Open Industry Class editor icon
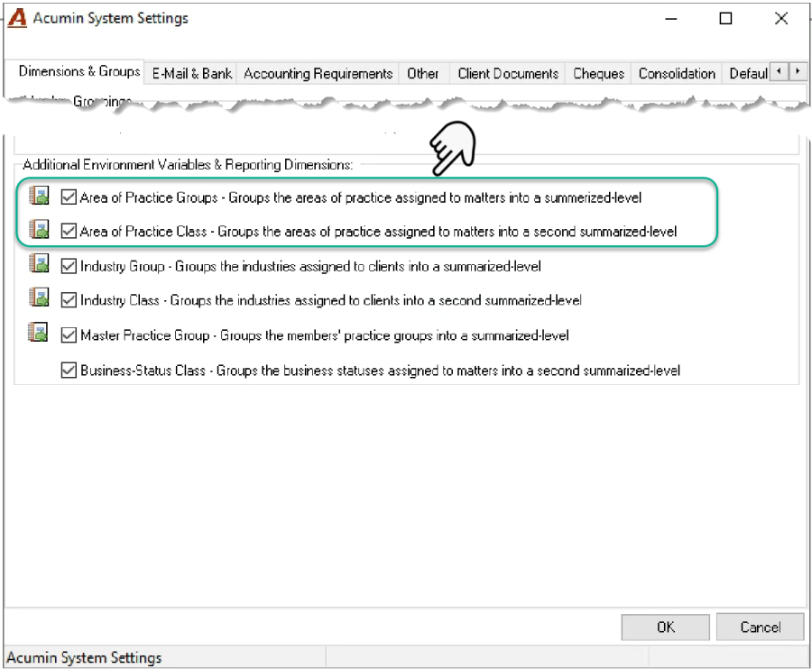812x669 pixels. pyautogui.click(x=39, y=298)
